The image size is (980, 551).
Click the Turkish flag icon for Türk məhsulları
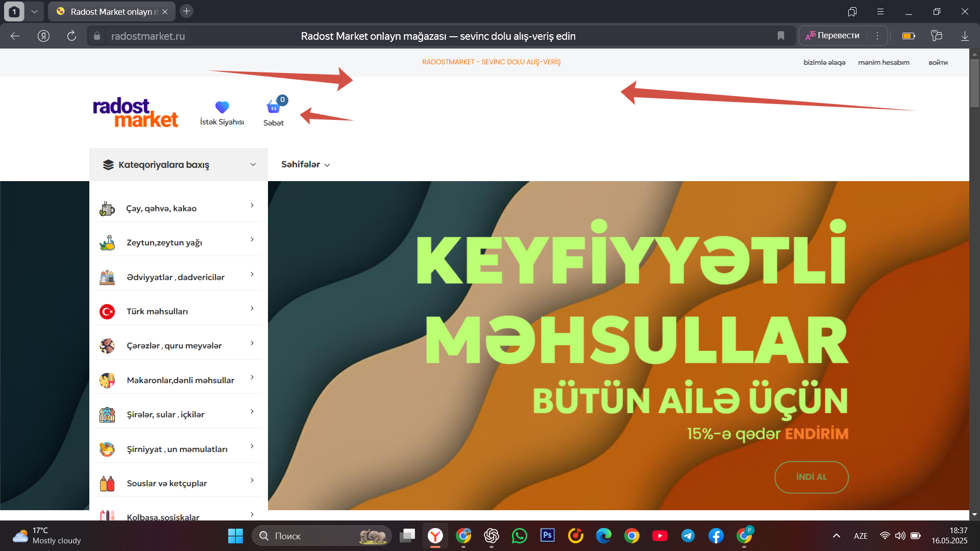click(107, 312)
